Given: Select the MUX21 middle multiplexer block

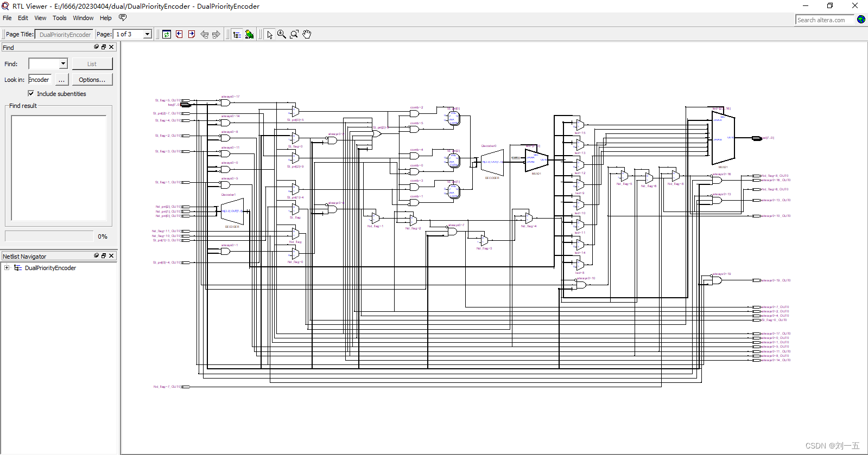Looking at the screenshot, I should (536, 160).
